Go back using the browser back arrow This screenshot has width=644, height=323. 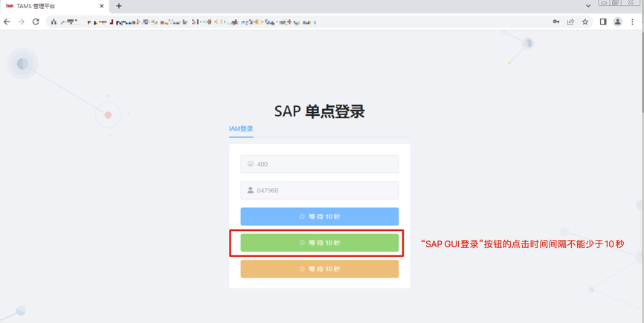point(7,22)
